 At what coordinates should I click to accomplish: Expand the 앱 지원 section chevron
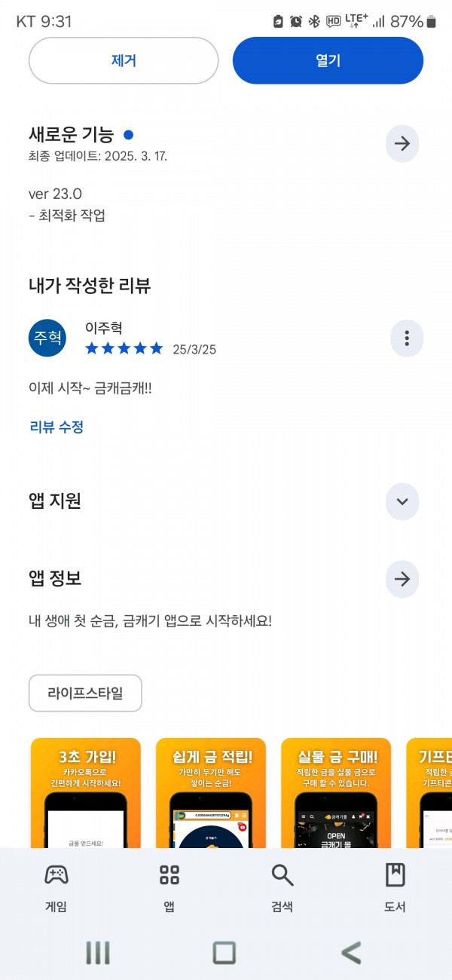[402, 501]
